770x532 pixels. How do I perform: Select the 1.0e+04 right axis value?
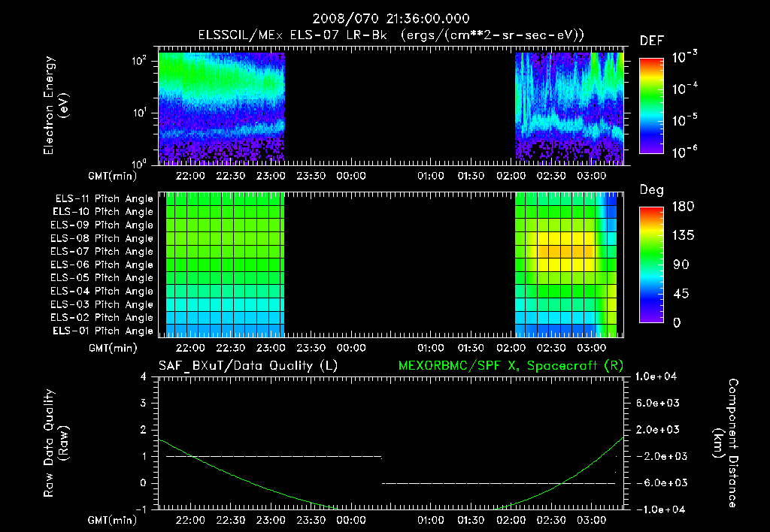(656, 376)
